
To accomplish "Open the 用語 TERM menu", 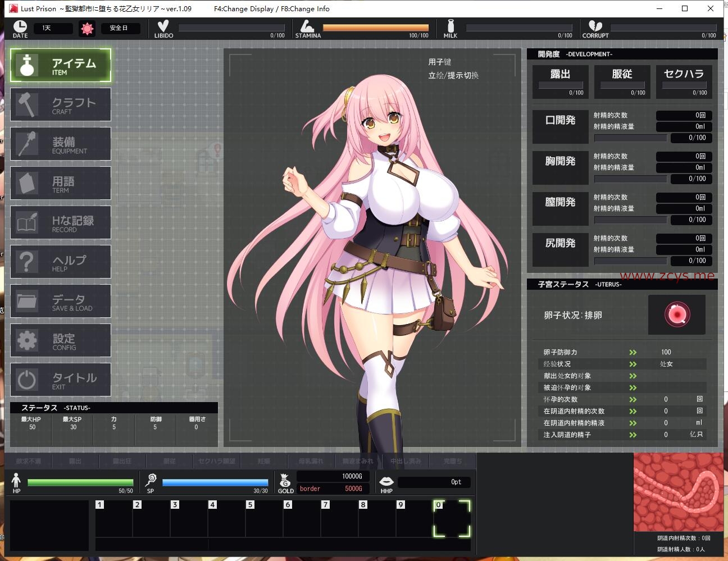I will point(61,183).
